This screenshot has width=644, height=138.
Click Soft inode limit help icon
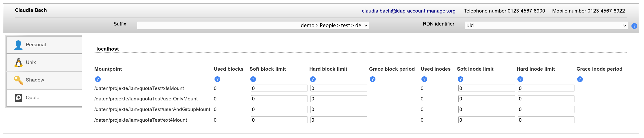pyautogui.click(x=461, y=79)
